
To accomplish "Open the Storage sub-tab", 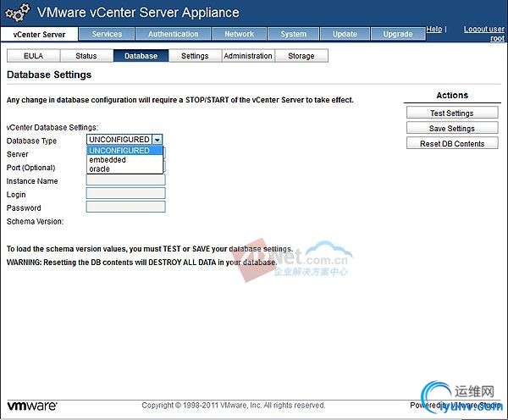I will click(301, 56).
